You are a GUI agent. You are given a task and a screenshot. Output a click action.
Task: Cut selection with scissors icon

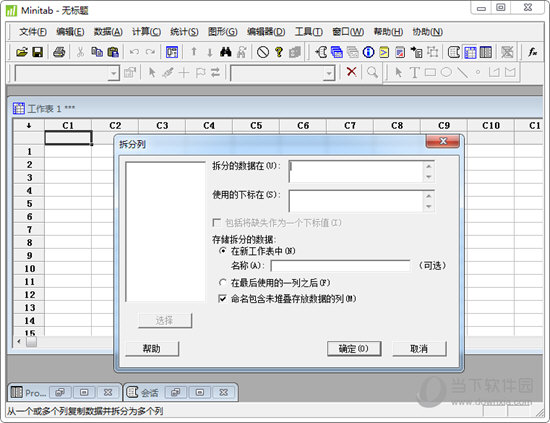(x=81, y=52)
